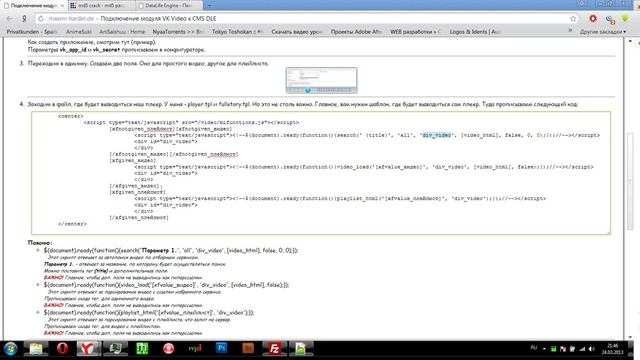640x360 pixels.
Task: Open the red round app in taskbar
Action: (169, 349)
